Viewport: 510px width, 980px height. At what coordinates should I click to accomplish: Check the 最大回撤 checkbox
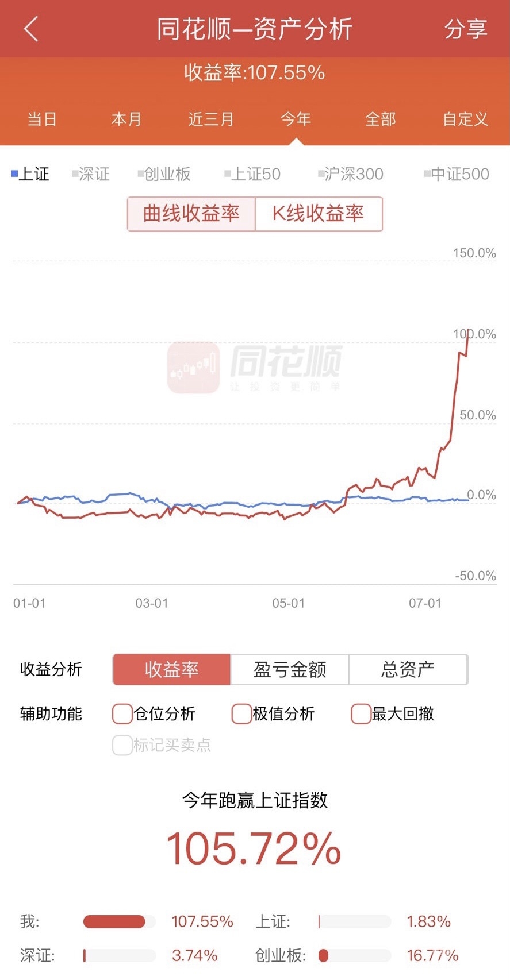361,713
